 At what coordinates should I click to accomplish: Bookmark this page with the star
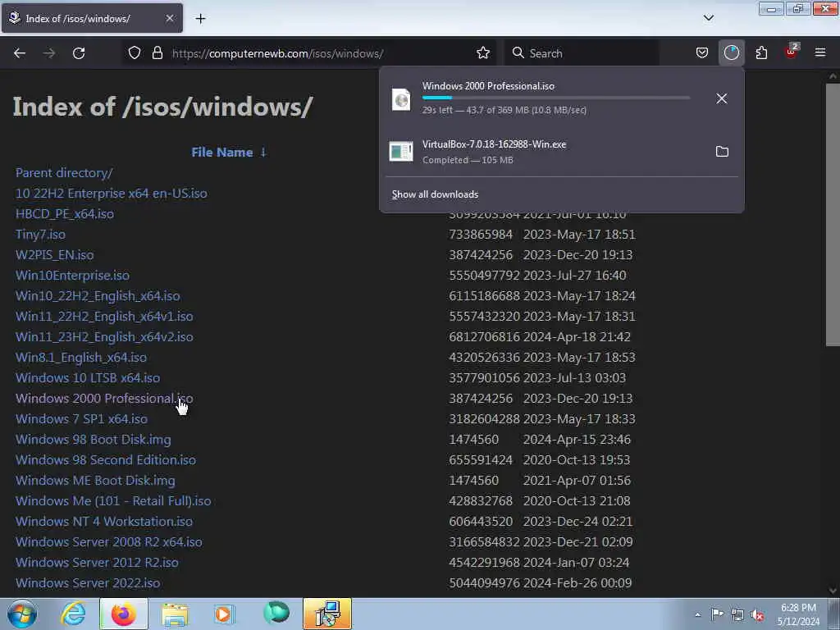[x=482, y=52]
